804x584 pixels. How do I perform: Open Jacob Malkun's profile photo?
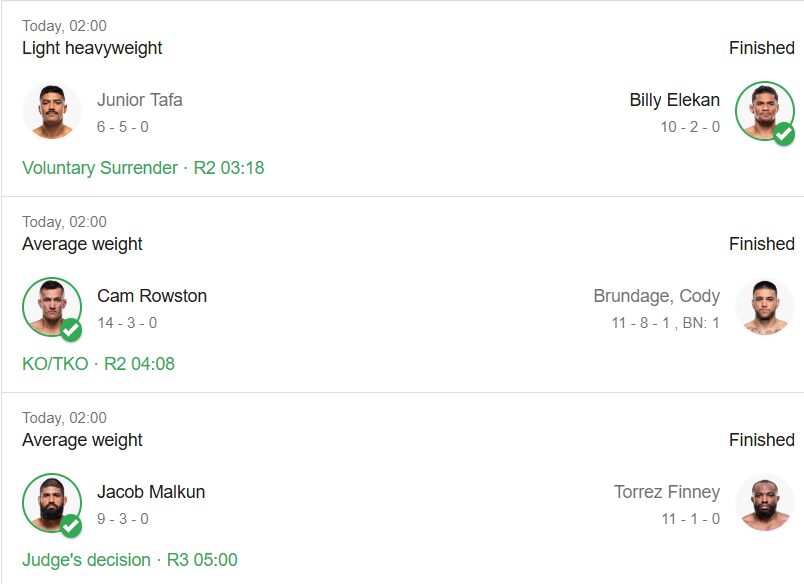[52, 503]
